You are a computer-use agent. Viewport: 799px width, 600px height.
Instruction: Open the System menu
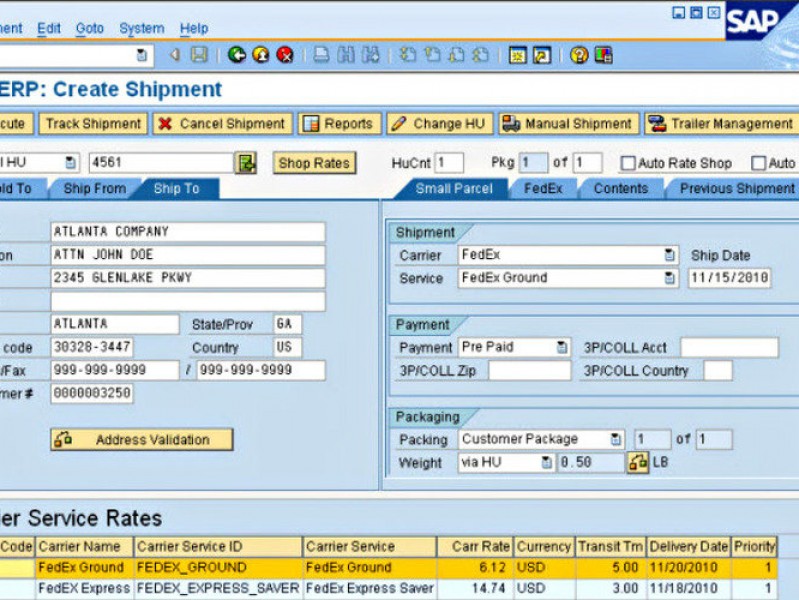(142, 28)
